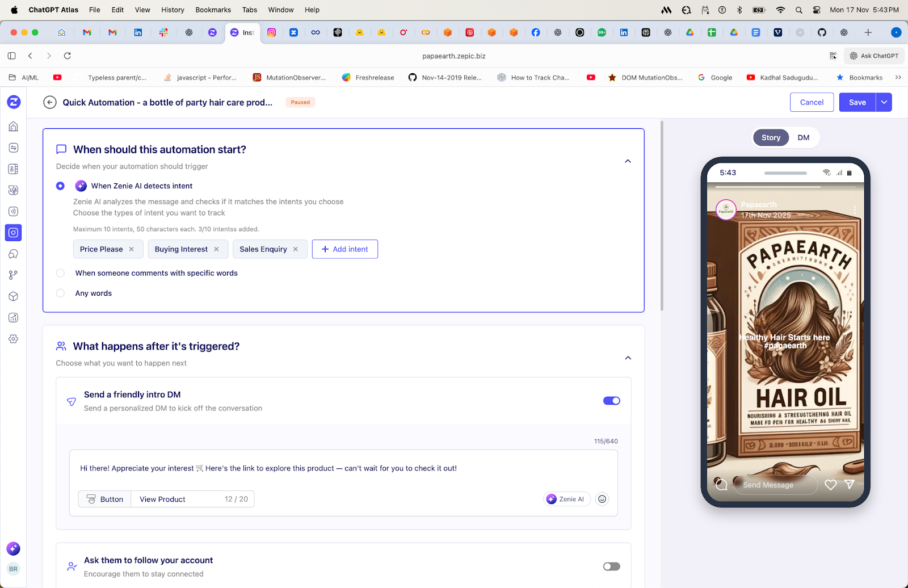
Task: Collapse When should this automation start section
Action: (628, 161)
